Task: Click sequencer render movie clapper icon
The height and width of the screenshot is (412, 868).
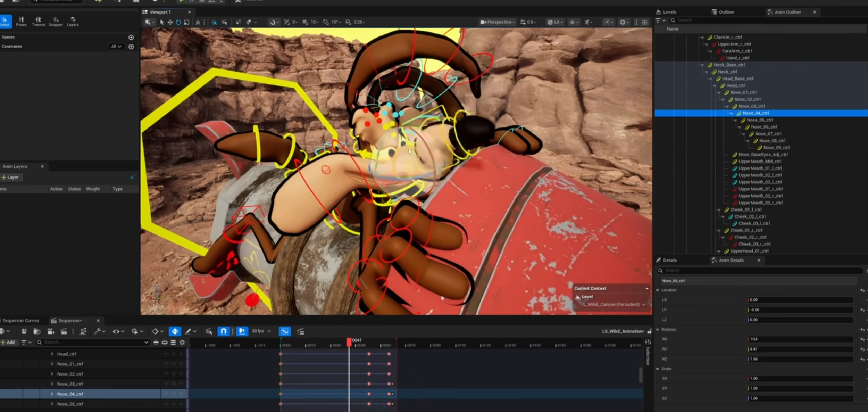Action: click(64, 331)
